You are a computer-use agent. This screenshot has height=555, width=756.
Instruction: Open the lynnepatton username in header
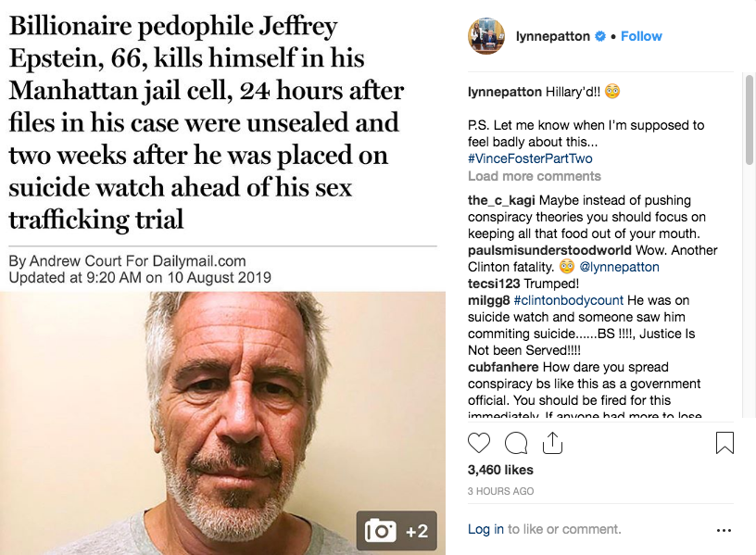552,36
